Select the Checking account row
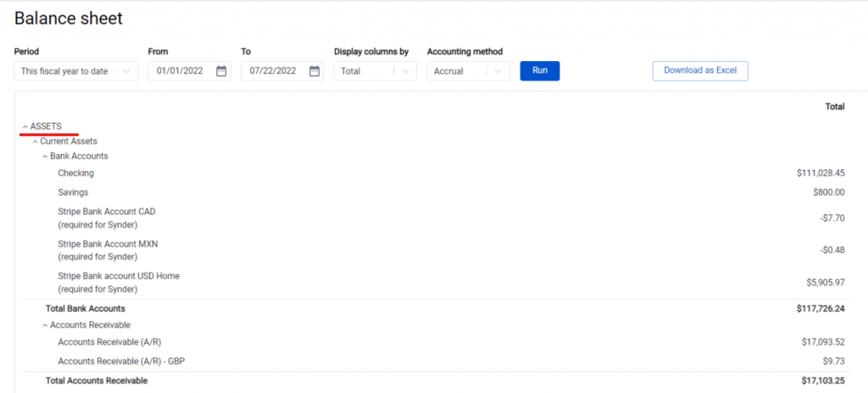Viewport: 868px width, 393px height. [433, 174]
